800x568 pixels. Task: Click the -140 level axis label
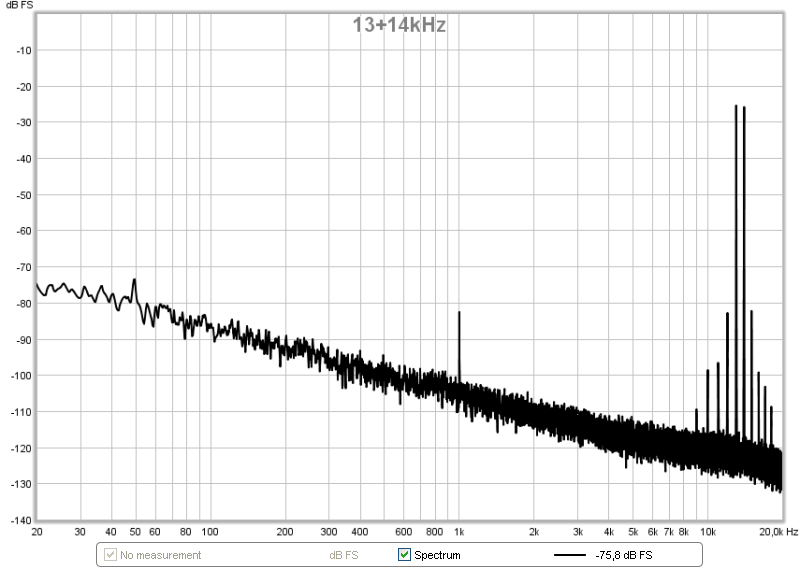click(21, 521)
